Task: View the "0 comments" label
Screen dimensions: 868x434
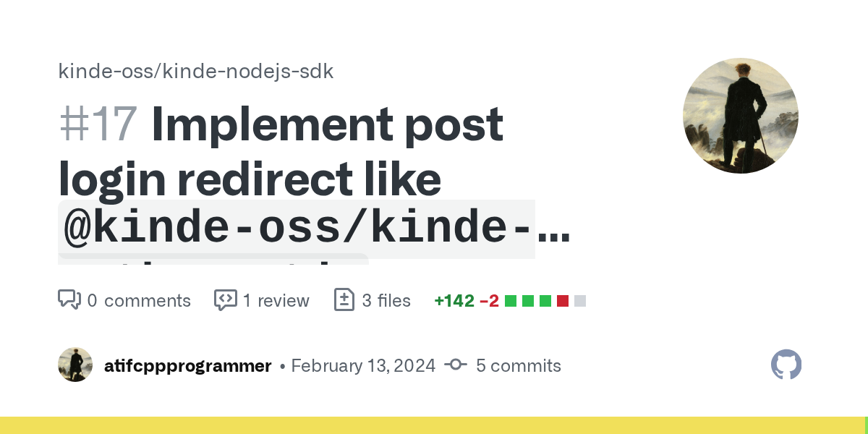Action: pyautogui.click(x=139, y=301)
